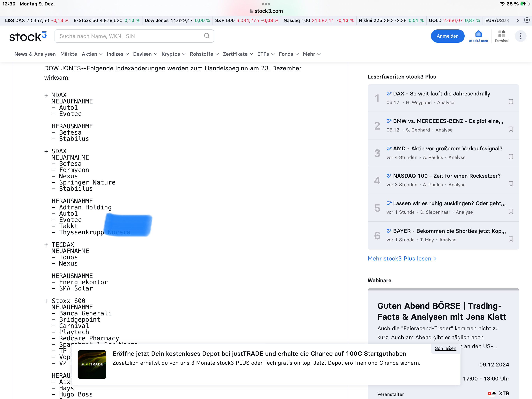
Task: Select the Nikkei 225 ticker entry
Action: point(391,20)
